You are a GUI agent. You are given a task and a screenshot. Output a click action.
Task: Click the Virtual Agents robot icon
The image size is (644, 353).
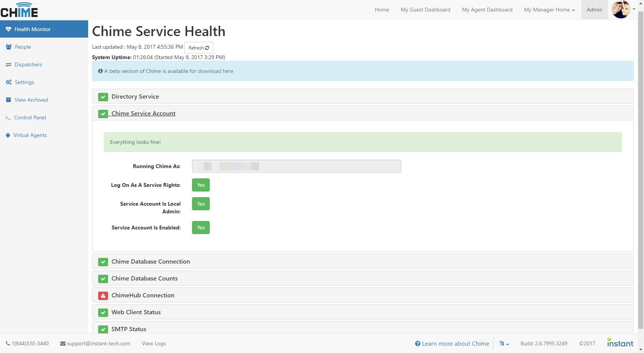(8, 135)
